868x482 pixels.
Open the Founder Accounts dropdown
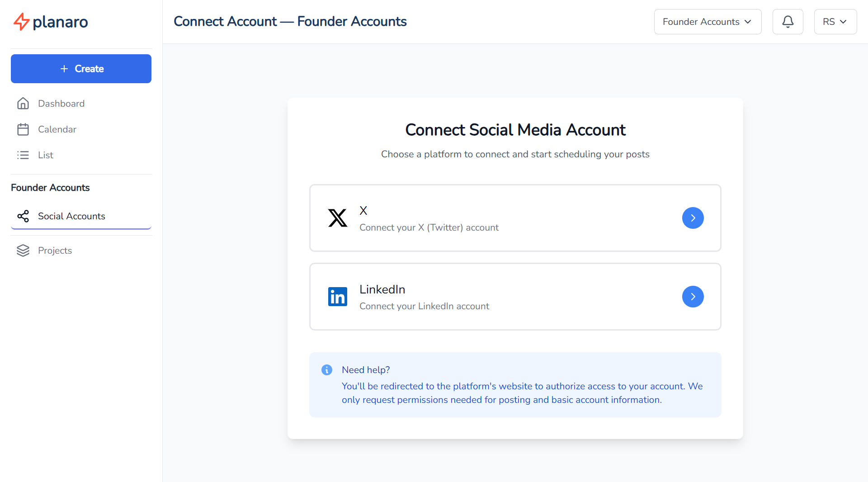[708, 21]
